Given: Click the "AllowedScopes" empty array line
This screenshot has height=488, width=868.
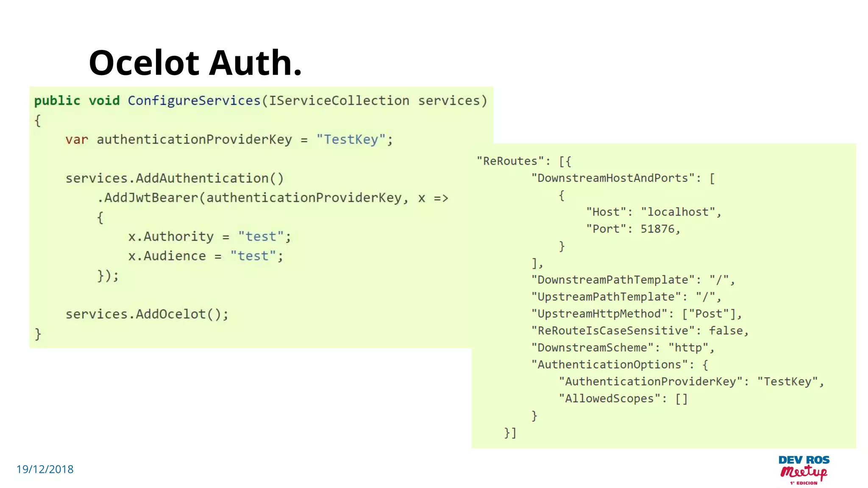Looking at the screenshot, I should tap(623, 398).
